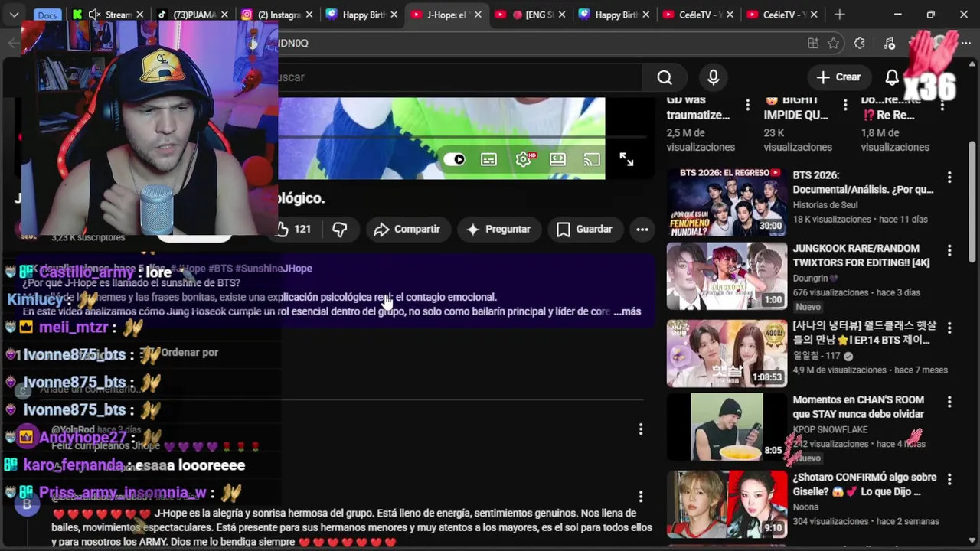Like the video with 121 likes
The image size is (980, 551).
tap(295, 229)
